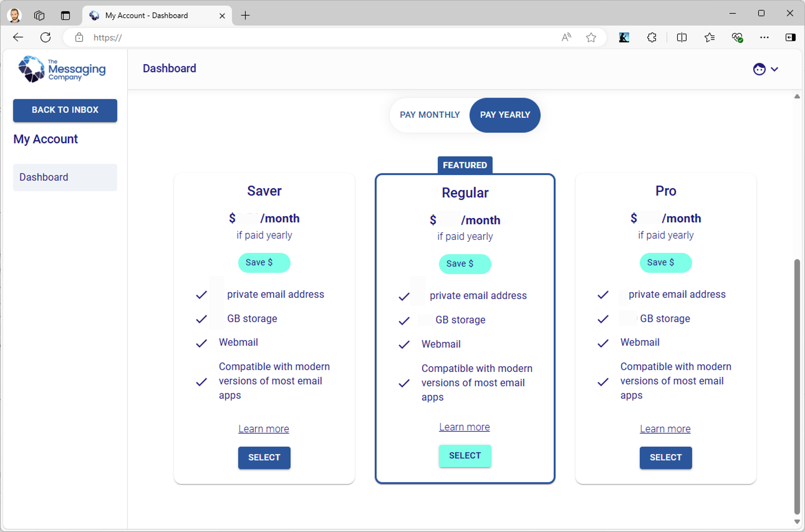Open the Dashboard sidebar menu item
This screenshot has height=532, width=805.
coord(65,177)
